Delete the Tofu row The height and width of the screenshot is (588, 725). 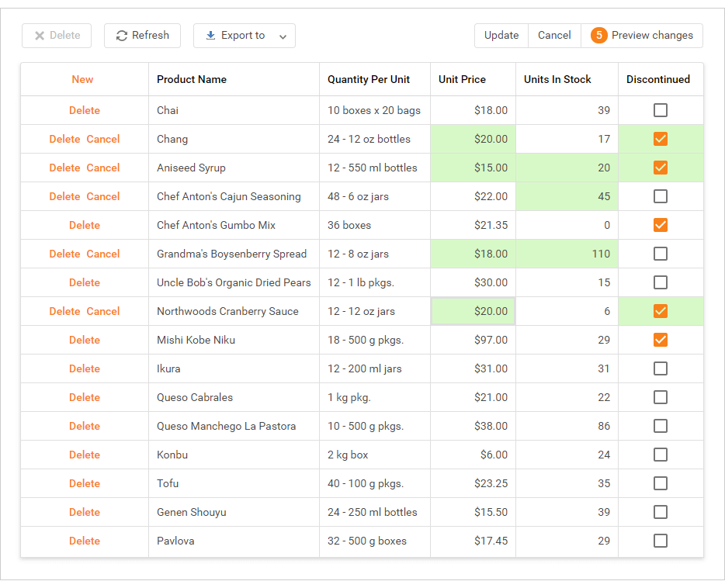click(85, 483)
